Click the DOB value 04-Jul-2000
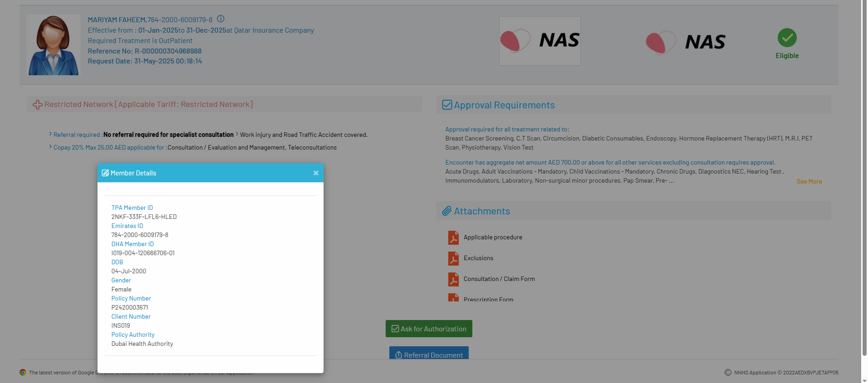This screenshot has height=383, width=868. tap(128, 271)
